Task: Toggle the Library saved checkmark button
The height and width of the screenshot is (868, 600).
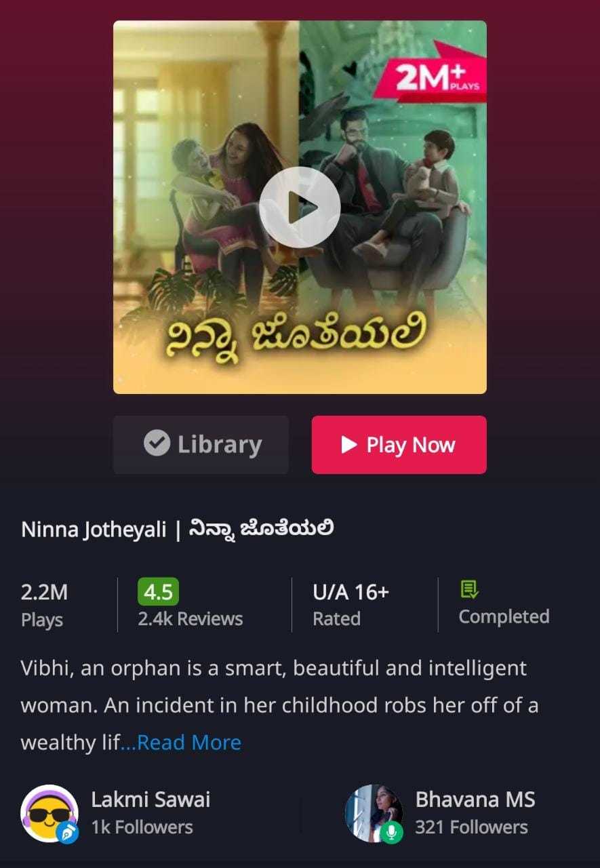Action: pyautogui.click(x=201, y=445)
